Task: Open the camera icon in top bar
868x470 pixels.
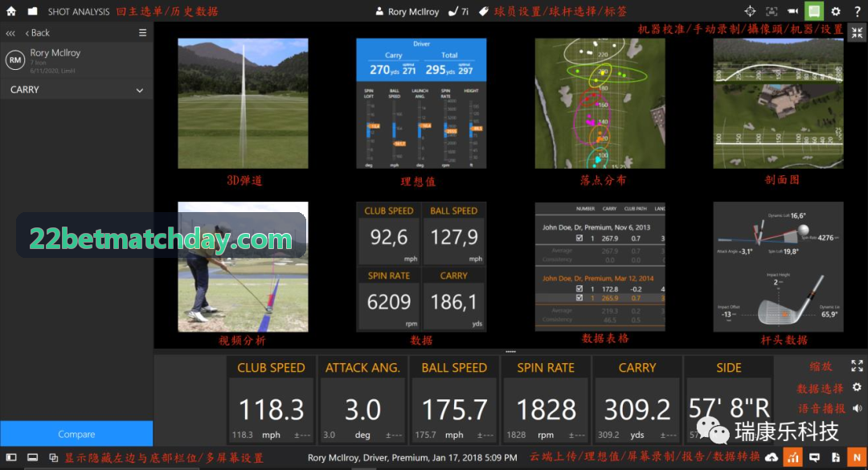Action: coord(792,11)
